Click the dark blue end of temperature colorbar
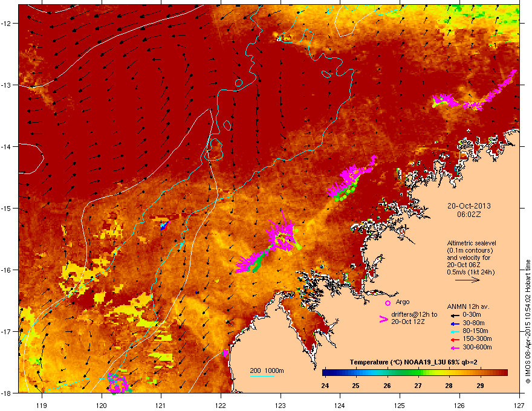Image resolution: width=532 pixels, height=411 pixels. (326, 373)
